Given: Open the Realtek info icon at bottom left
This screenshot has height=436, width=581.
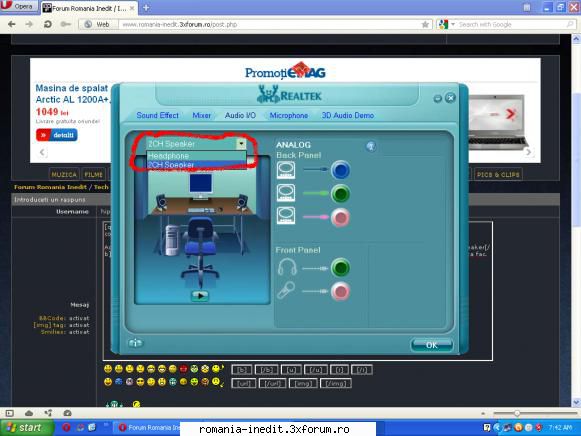Looking at the screenshot, I should [135, 343].
